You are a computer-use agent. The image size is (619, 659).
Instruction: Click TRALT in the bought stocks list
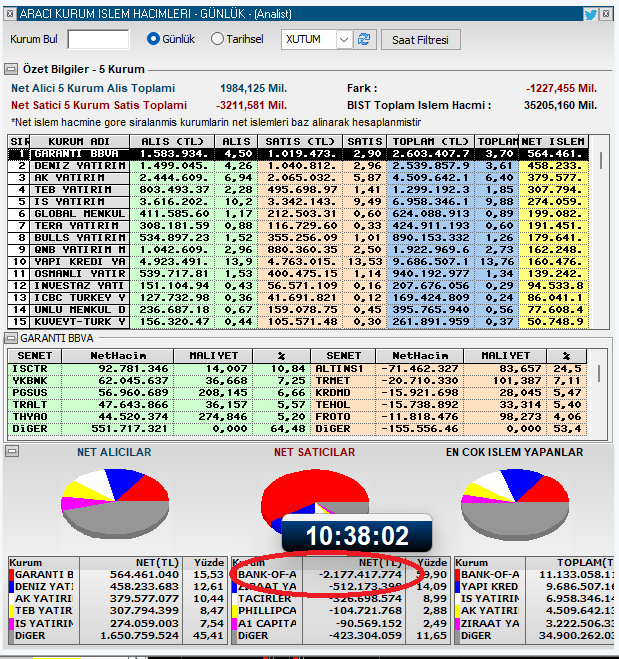coord(30,405)
